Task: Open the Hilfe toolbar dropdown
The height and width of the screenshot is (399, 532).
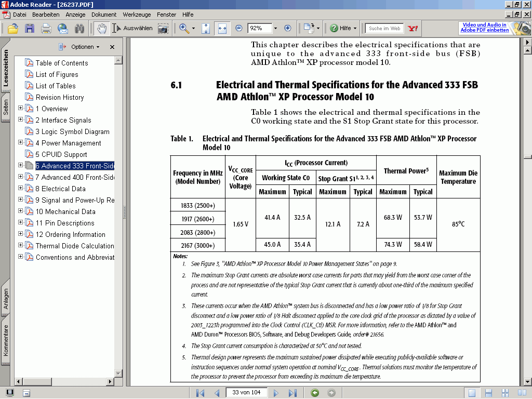Action: point(355,29)
